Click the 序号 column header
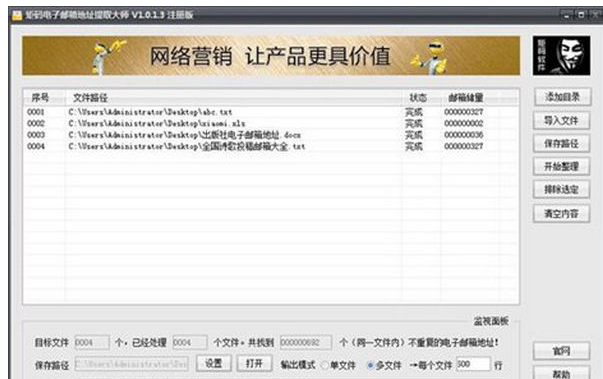603x379 pixels. click(x=43, y=98)
